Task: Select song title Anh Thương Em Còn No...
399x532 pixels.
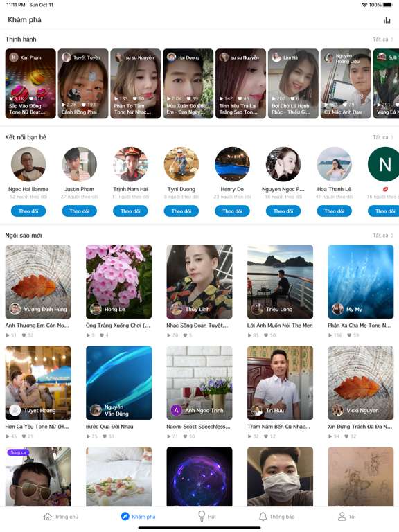Action: click(37, 326)
